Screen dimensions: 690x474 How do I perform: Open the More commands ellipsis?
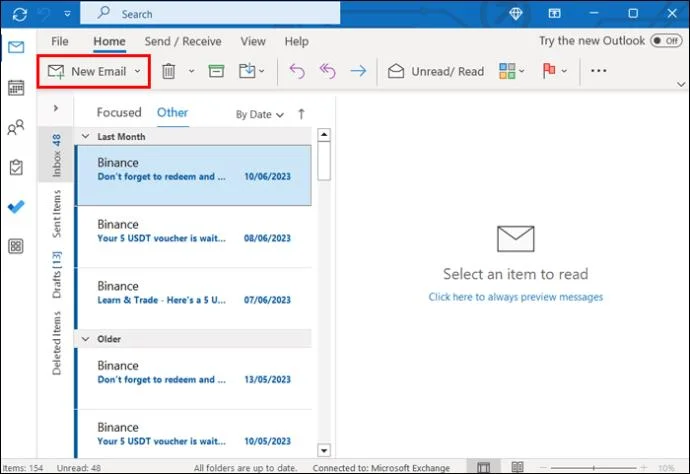tap(598, 70)
